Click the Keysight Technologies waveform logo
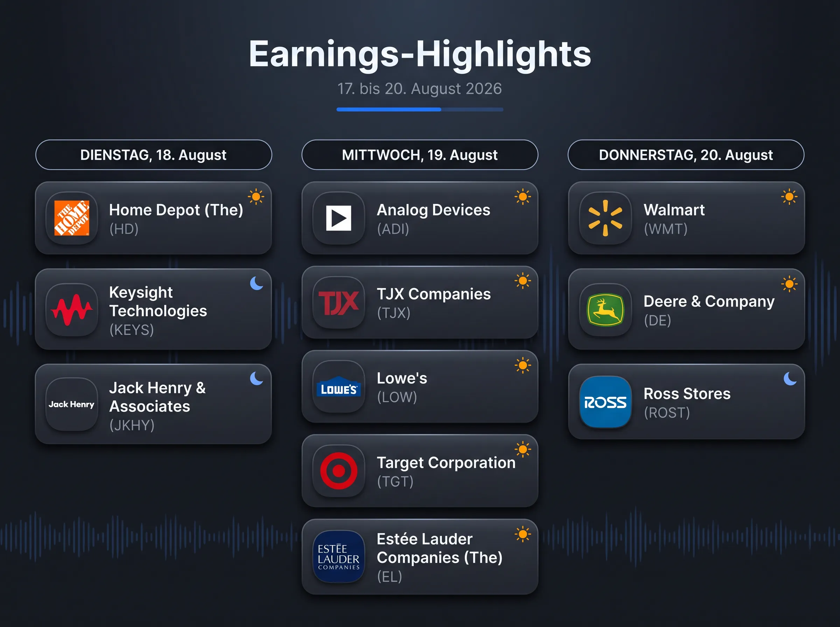Image resolution: width=840 pixels, height=627 pixels. pyautogui.click(x=72, y=310)
